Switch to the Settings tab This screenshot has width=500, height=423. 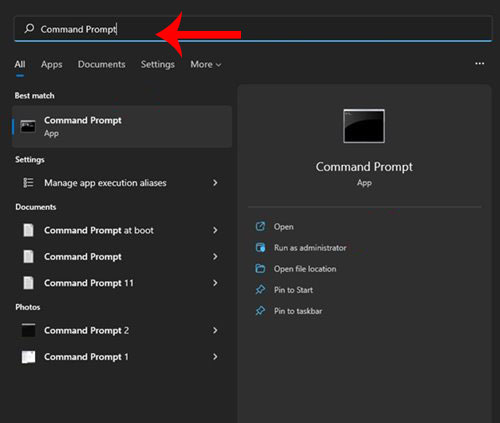click(x=157, y=64)
